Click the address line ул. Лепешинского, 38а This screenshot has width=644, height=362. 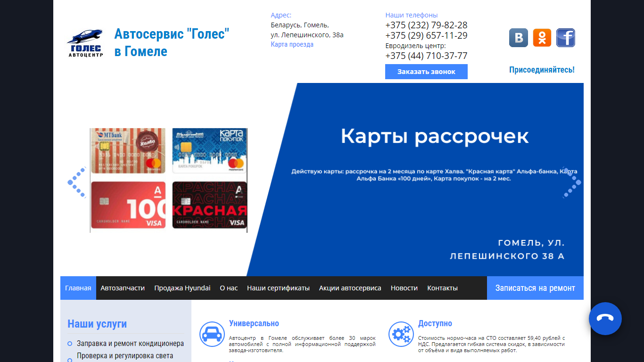coord(307,35)
